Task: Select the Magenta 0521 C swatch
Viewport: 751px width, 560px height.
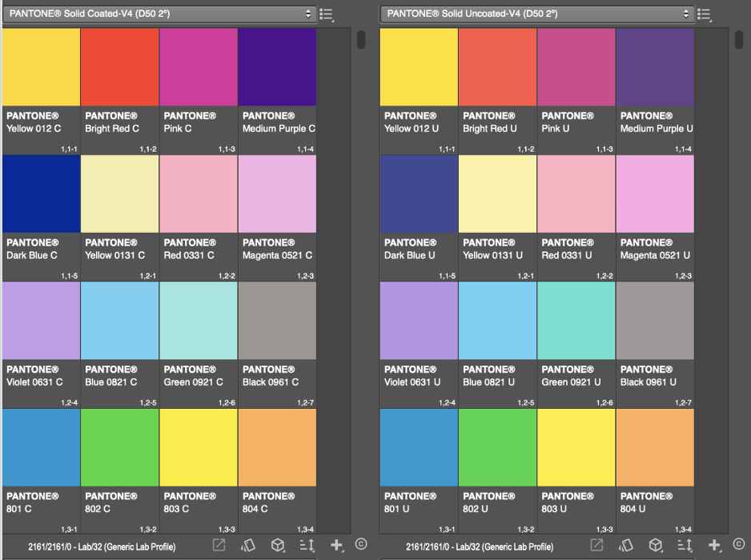Action: coord(277,194)
